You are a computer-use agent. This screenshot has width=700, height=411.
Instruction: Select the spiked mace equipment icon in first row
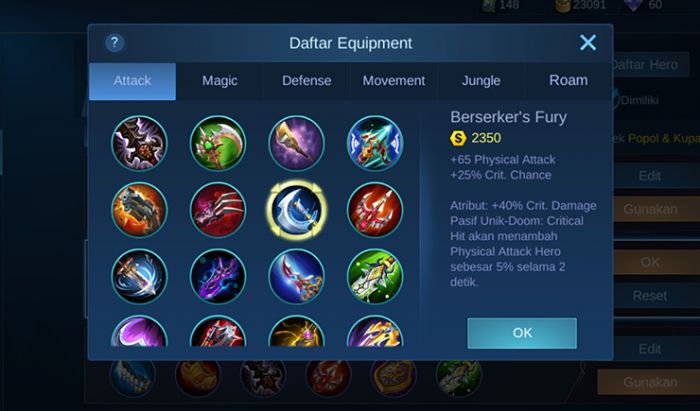[x=139, y=143]
